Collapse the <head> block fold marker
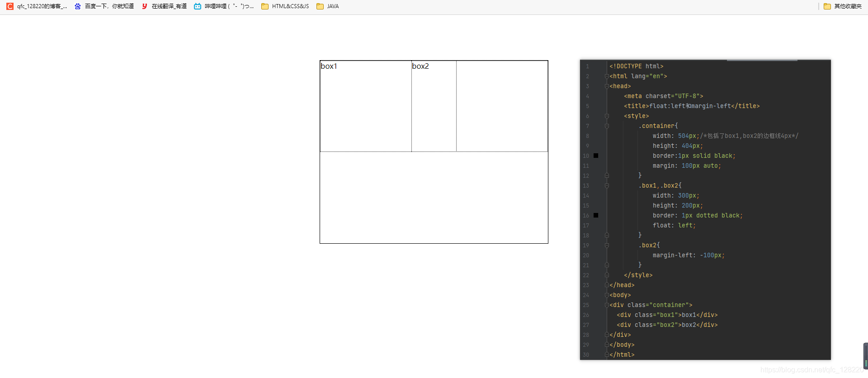This screenshot has width=868, height=378. click(607, 86)
